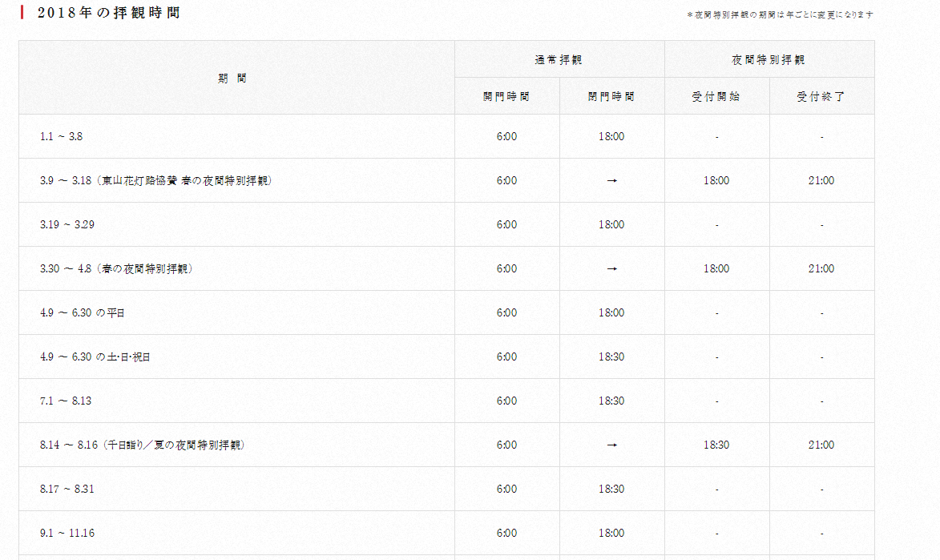Select the 4.9 ~ 6.30 の平日 row label
This screenshot has width=940, height=560.
tap(84, 312)
